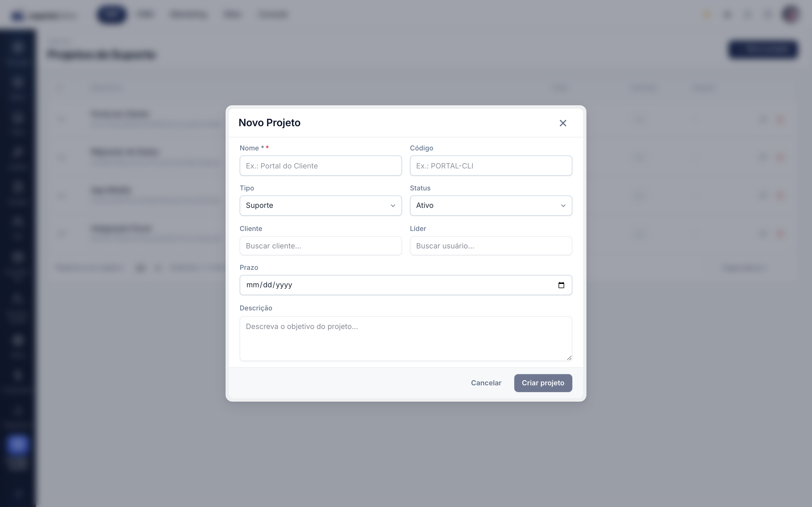This screenshot has height=507, width=812.
Task: Open the user avatar in top-right corner
Action: click(x=791, y=14)
